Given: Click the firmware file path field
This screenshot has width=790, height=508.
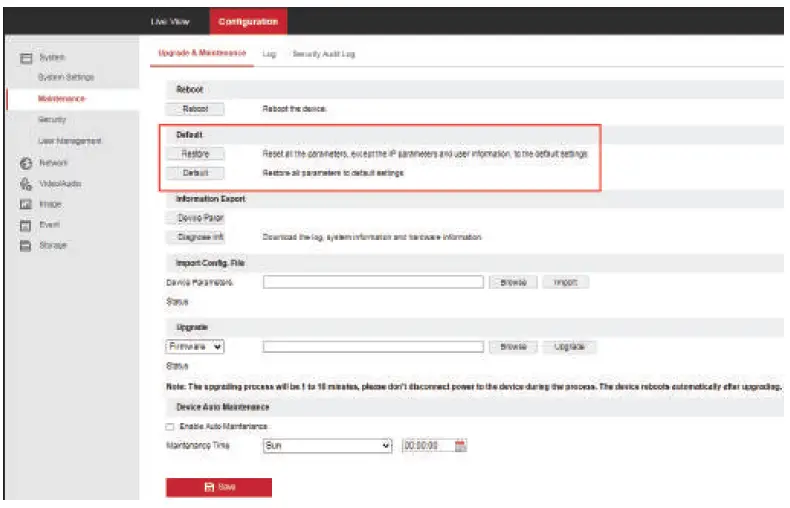Looking at the screenshot, I should [x=373, y=347].
